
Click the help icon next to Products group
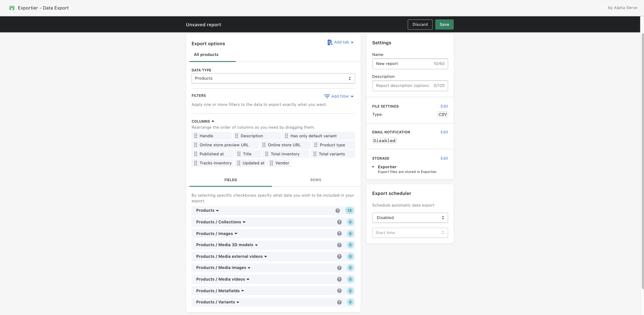coord(338,210)
